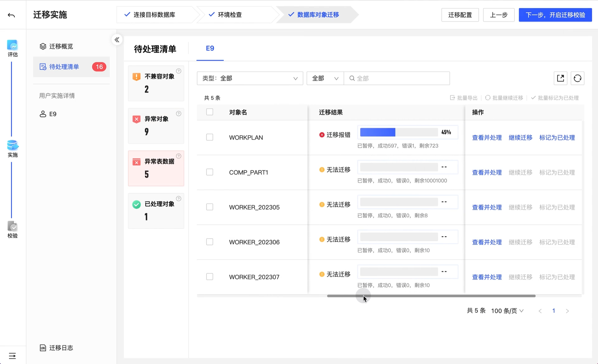Open the 100 条/页 page size dropdown
Screen dimensions: 598x364
[x=507, y=311]
